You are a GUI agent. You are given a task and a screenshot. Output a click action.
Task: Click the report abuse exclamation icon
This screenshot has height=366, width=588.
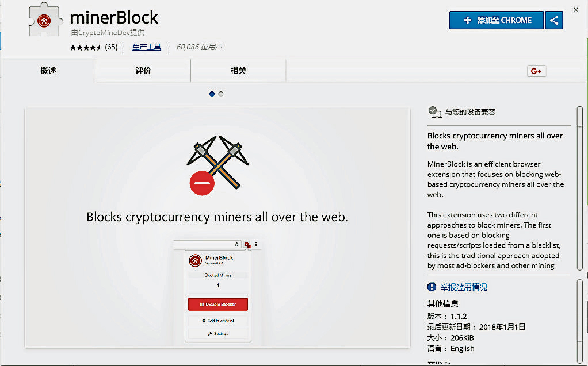(x=432, y=287)
